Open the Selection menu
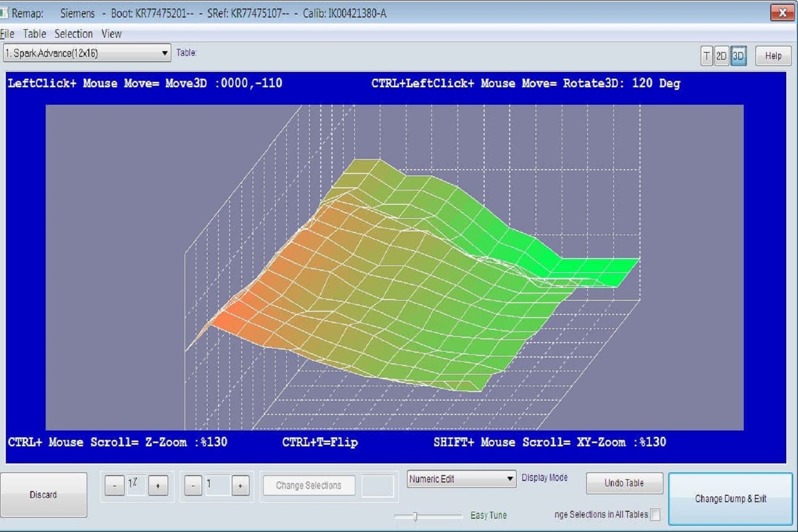Screen dimensions: 798x532 [x=73, y=34]
